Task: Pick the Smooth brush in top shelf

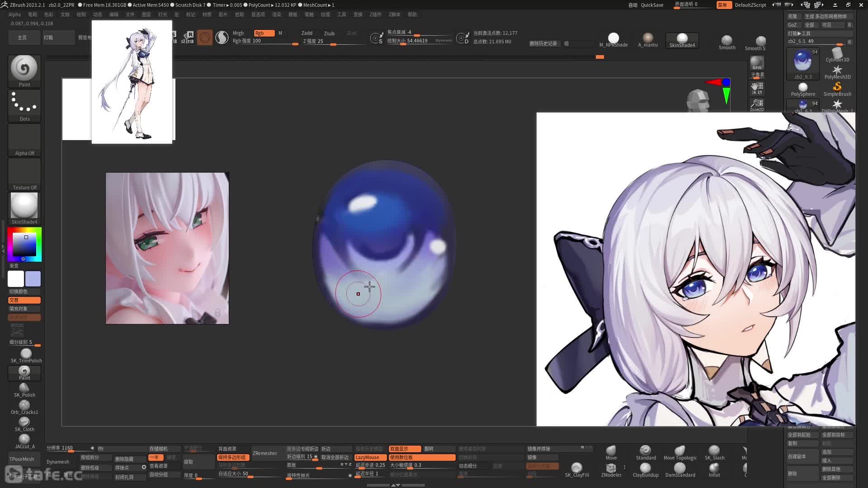Action: point(727,43)
